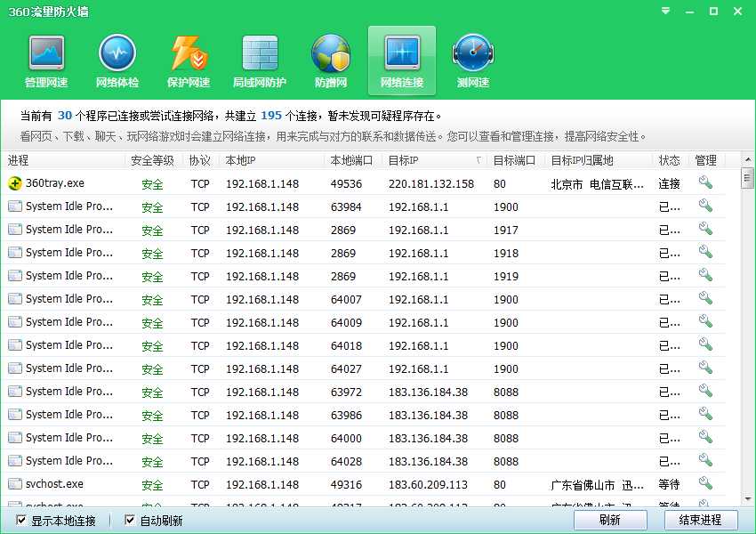Image resolution: width=756 pixels, height=534 pixels.
Task: Click the 183.60.209.113 target IP
Action: (x=428, y=484)
